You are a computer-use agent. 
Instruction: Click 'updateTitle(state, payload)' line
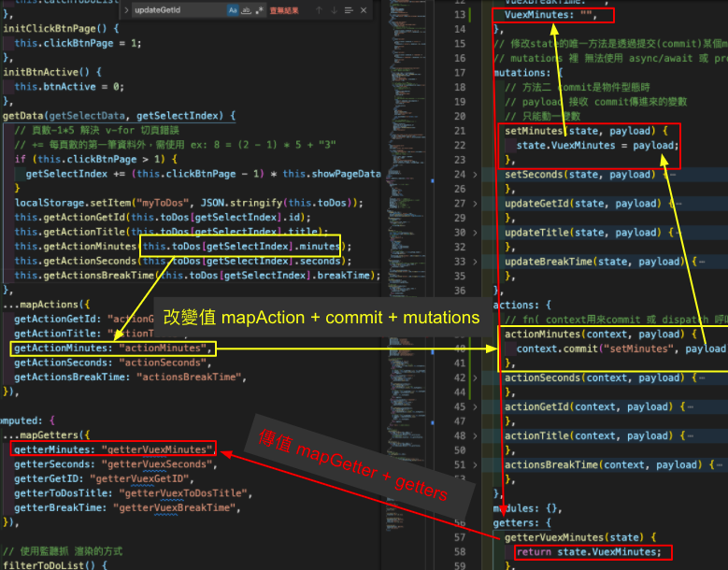pyautogui.click(x=582, y=233)
